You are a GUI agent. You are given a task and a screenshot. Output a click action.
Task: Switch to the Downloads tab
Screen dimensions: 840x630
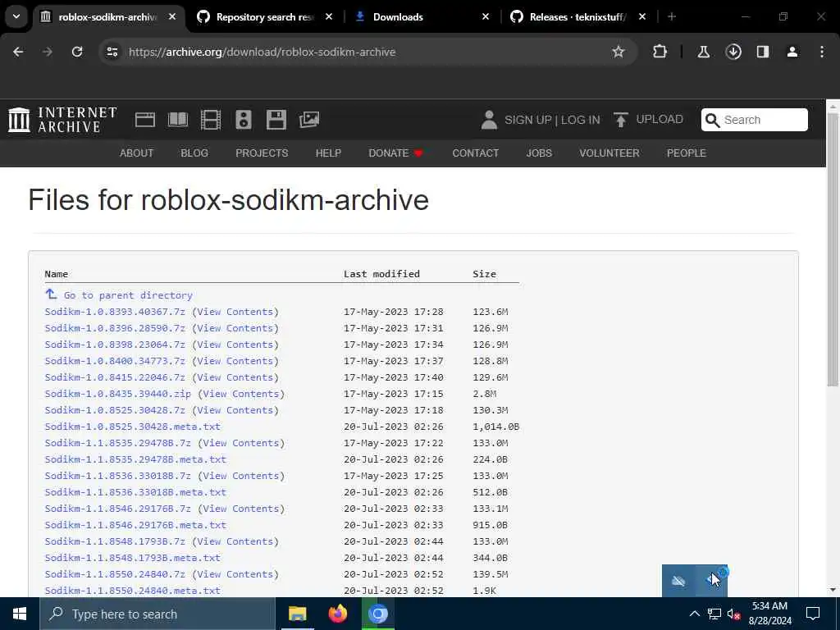coord(422,16)
